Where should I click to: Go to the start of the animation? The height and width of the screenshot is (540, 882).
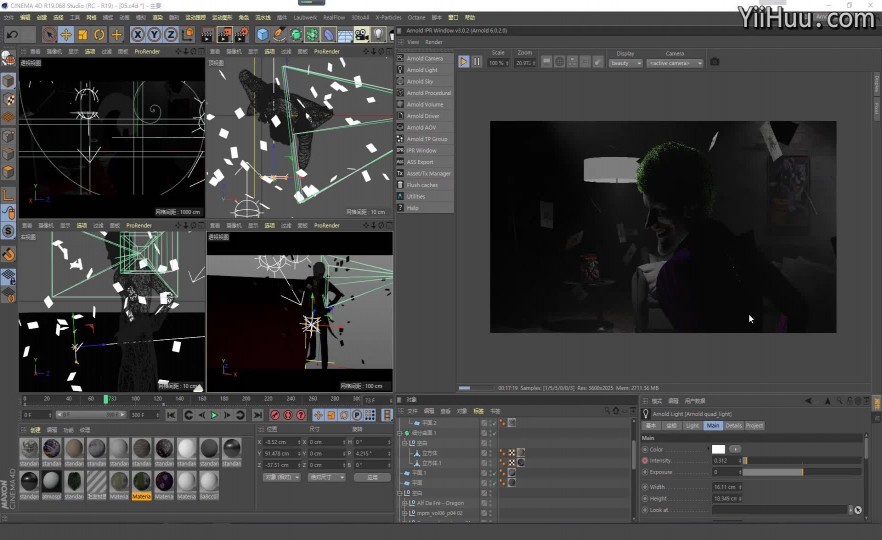point(171,415)
